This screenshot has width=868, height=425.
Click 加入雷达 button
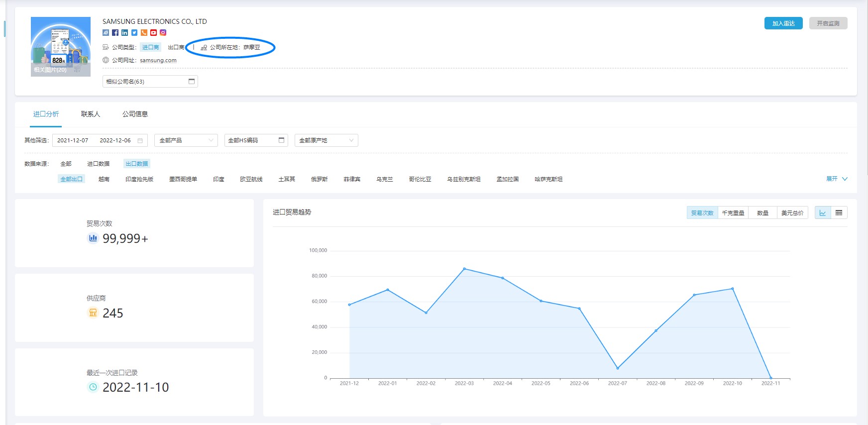pos(783,23)
